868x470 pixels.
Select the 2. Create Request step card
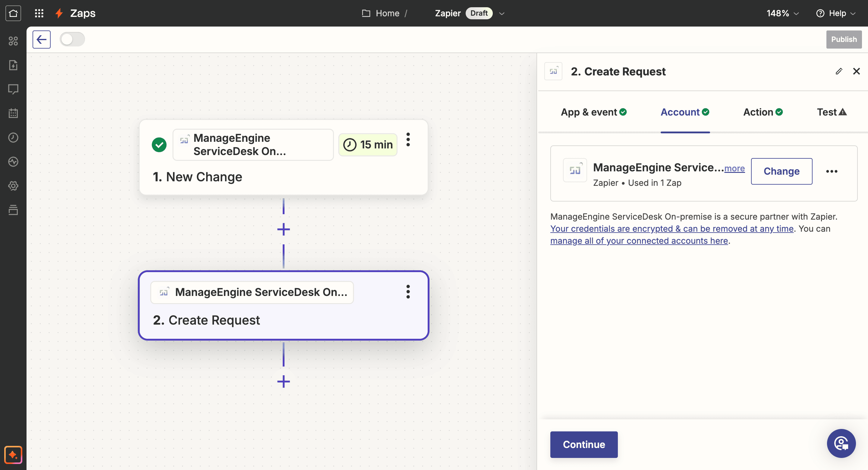pos(283,306)
